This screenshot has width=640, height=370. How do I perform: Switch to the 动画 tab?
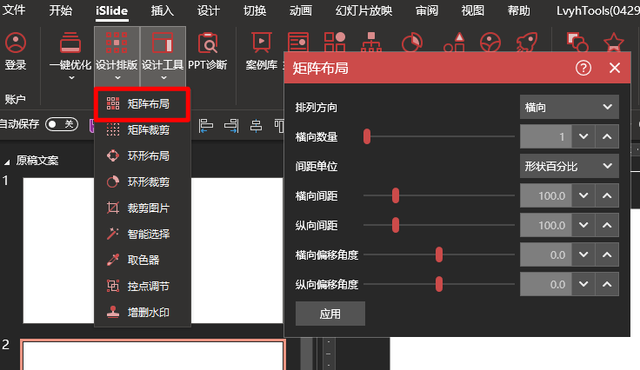coord(301,10)
